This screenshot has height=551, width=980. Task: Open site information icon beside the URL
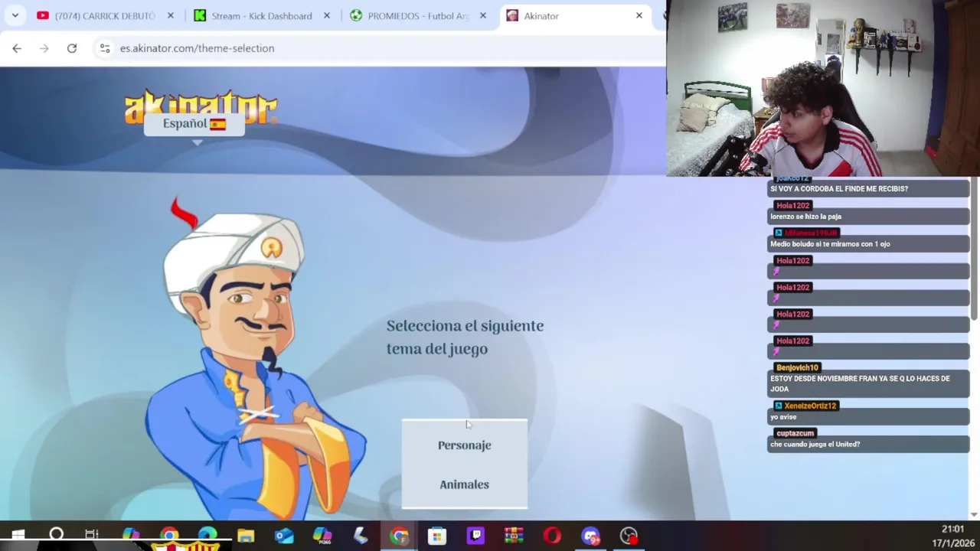coord(105,48)
